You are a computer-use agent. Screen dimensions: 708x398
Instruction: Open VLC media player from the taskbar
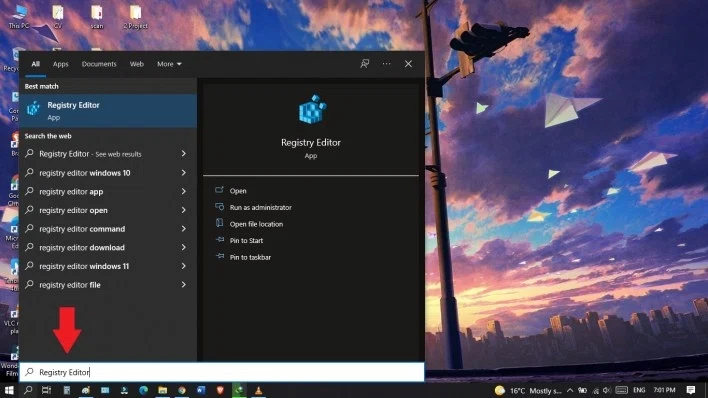[x=258, y=390]
